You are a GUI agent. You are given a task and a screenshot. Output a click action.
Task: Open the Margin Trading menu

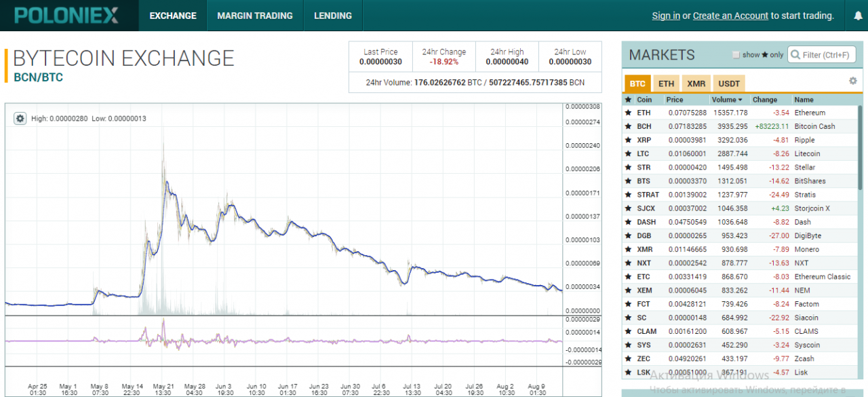(255, 16)
